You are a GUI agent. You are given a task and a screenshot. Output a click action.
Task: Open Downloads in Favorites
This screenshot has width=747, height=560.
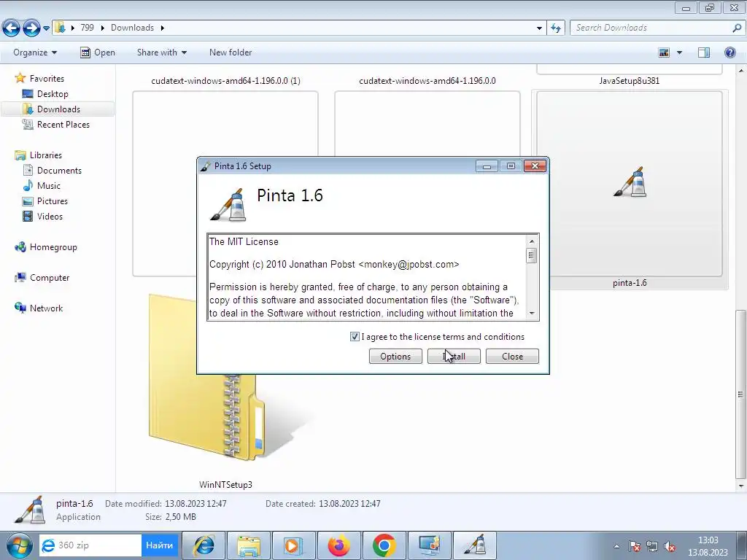pyautogui.click(x=58, y=109)
